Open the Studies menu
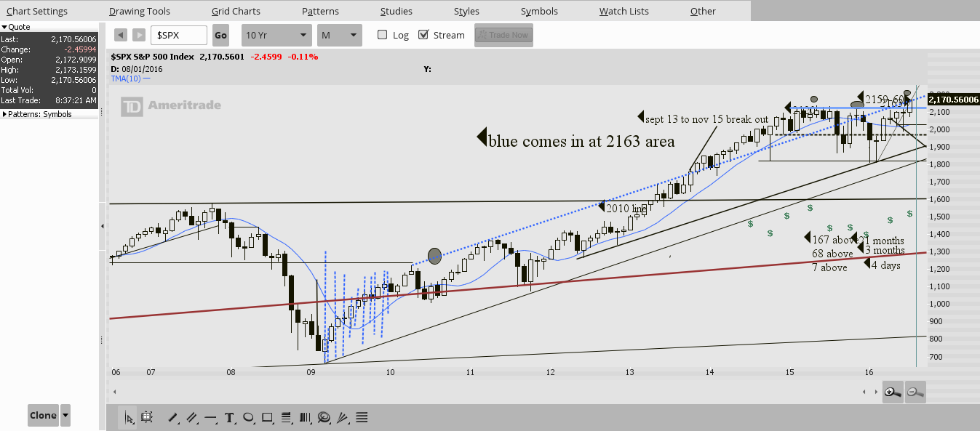Screen dimensions: 980x431 (x=397, y=11)
